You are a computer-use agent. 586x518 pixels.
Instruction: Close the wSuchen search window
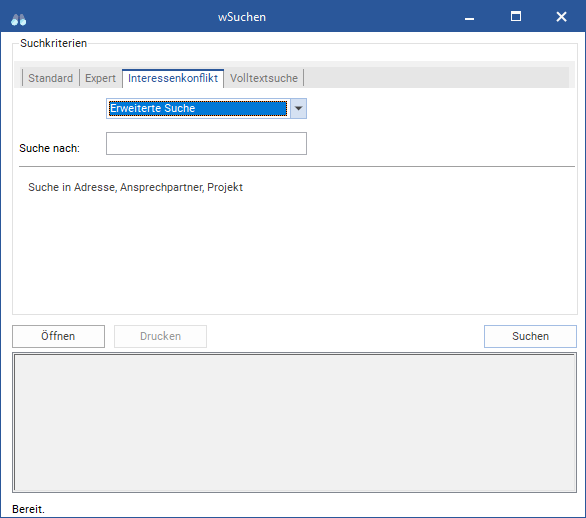tap(561, 17)
